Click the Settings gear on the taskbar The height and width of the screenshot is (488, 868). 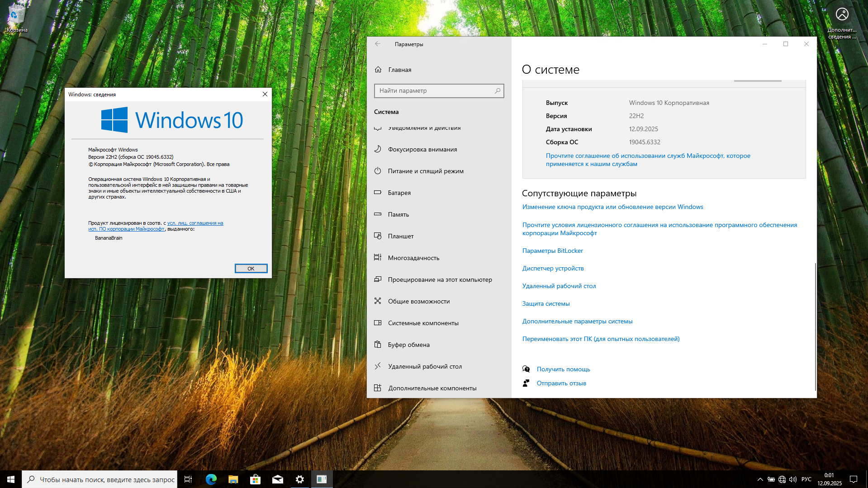(x=299, y=479)
